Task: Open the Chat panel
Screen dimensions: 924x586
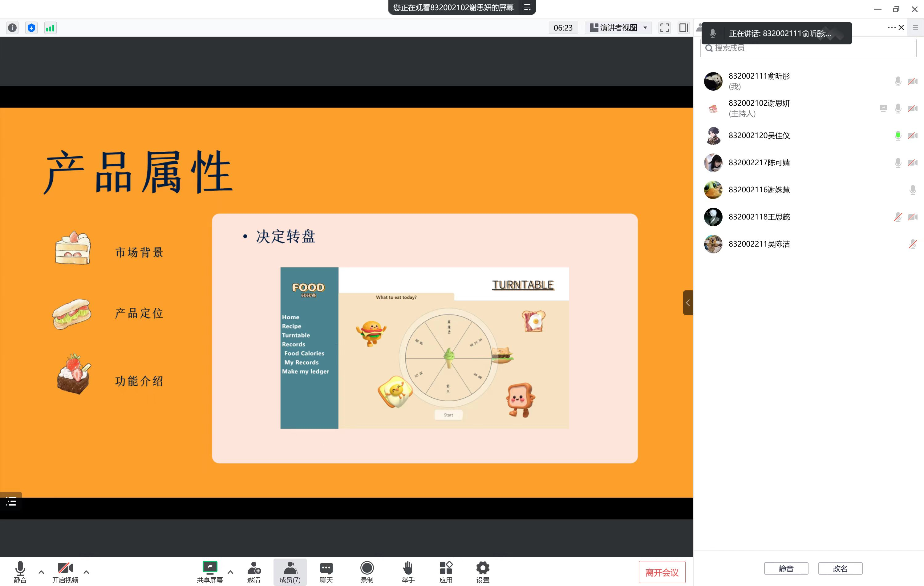Action: (x=326, y=572)
